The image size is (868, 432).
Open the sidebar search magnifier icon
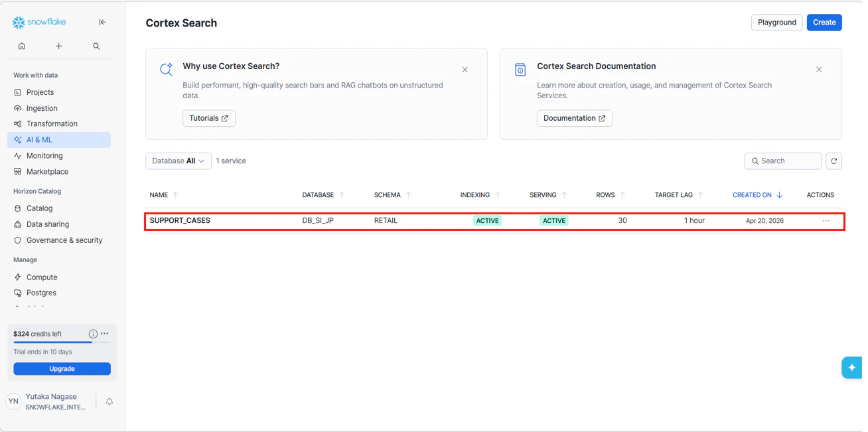click(x=96, y=46)
